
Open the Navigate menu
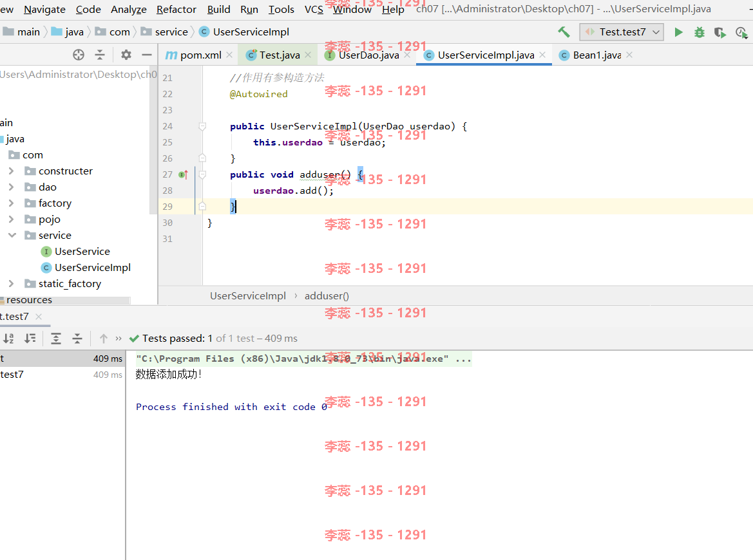[44, 9]
